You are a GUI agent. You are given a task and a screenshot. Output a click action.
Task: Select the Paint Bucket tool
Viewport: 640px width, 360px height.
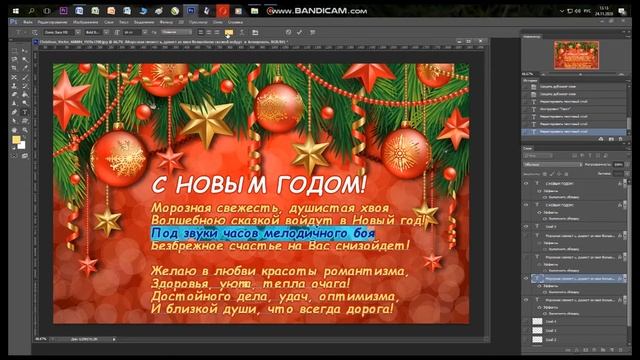click(x=25, y=94)
